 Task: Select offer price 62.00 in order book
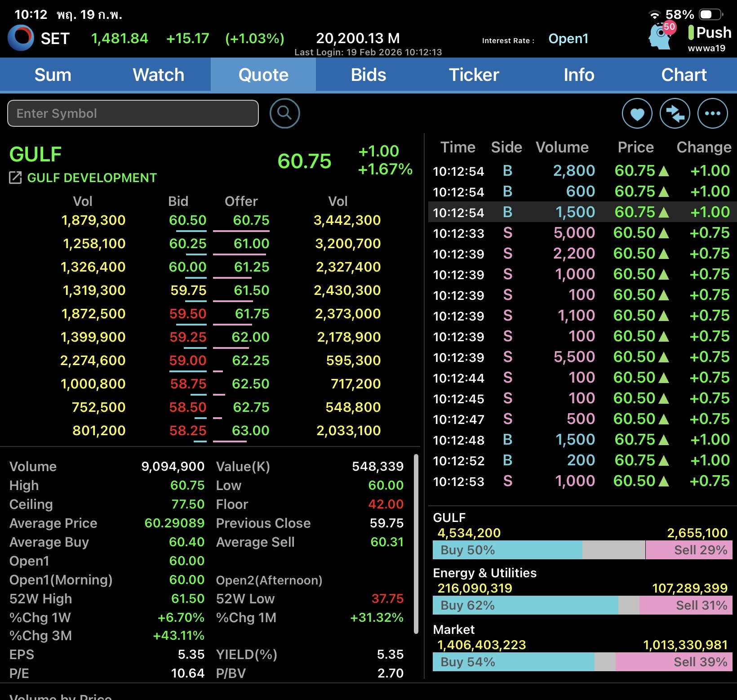250,337
